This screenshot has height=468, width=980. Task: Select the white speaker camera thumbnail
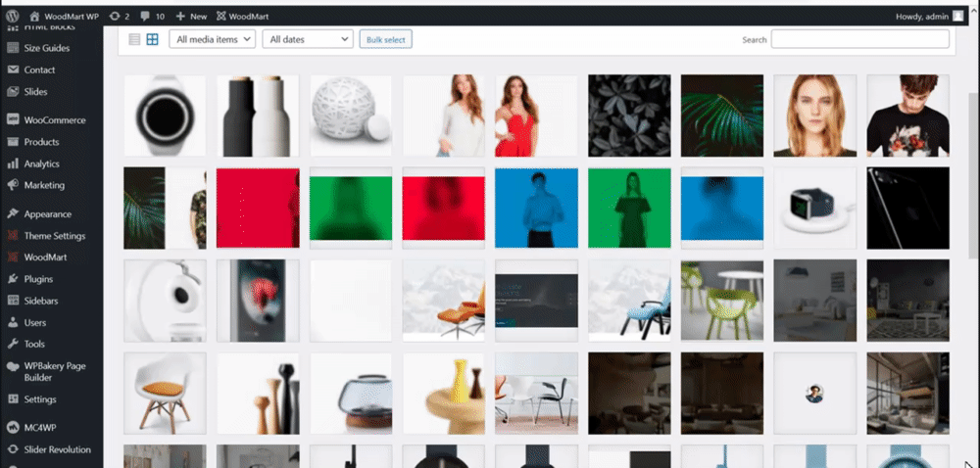(x=165, y=301)
